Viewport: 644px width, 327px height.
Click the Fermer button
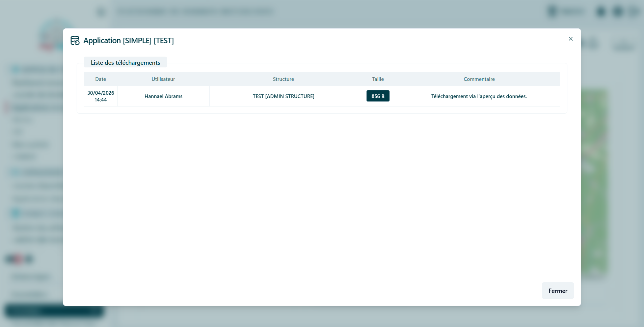[558, 291]
